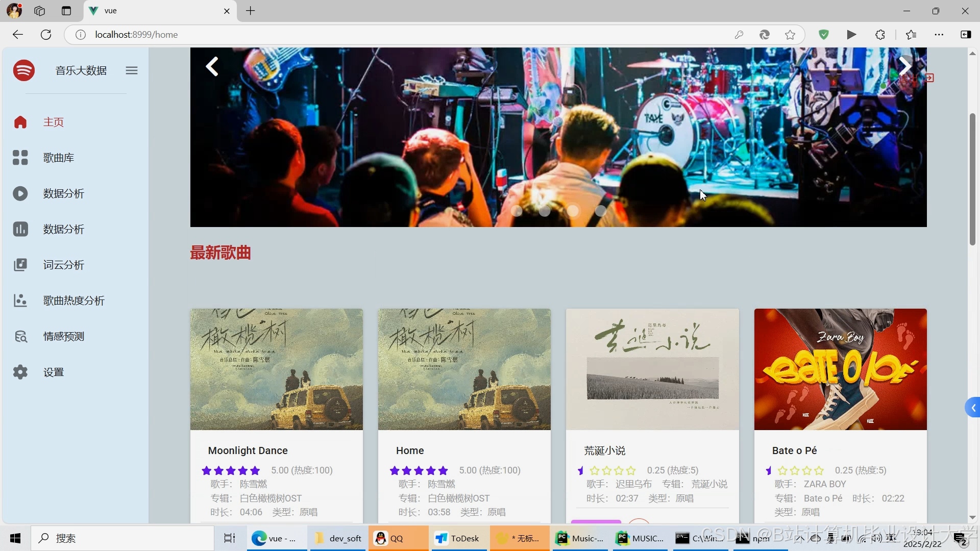
Task: Expand the blue side panel chevron tab
Action: 973,408
